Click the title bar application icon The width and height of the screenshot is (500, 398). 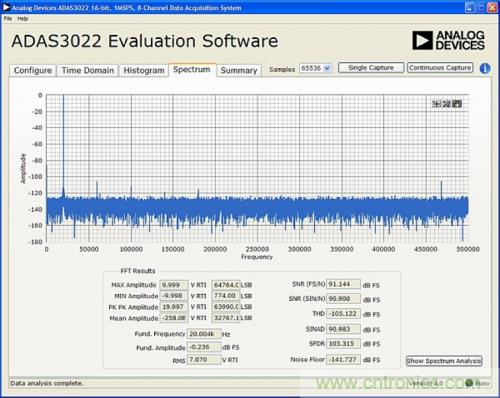(6, 7)
